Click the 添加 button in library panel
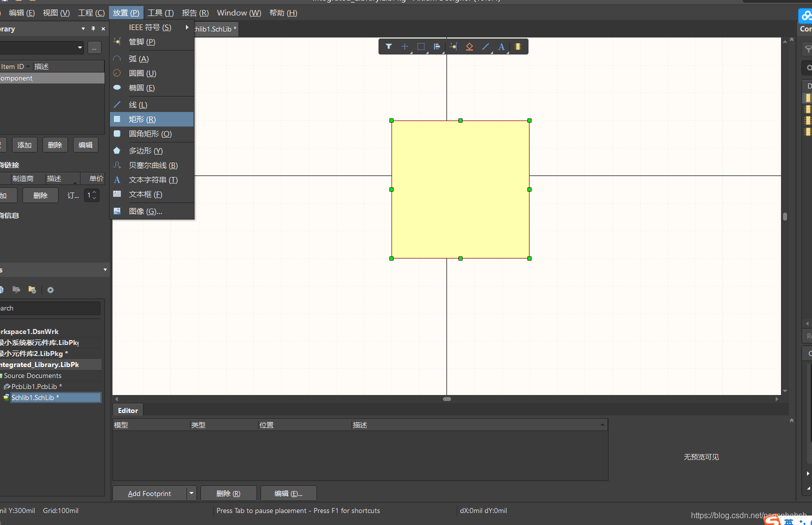 coord(24,145)
